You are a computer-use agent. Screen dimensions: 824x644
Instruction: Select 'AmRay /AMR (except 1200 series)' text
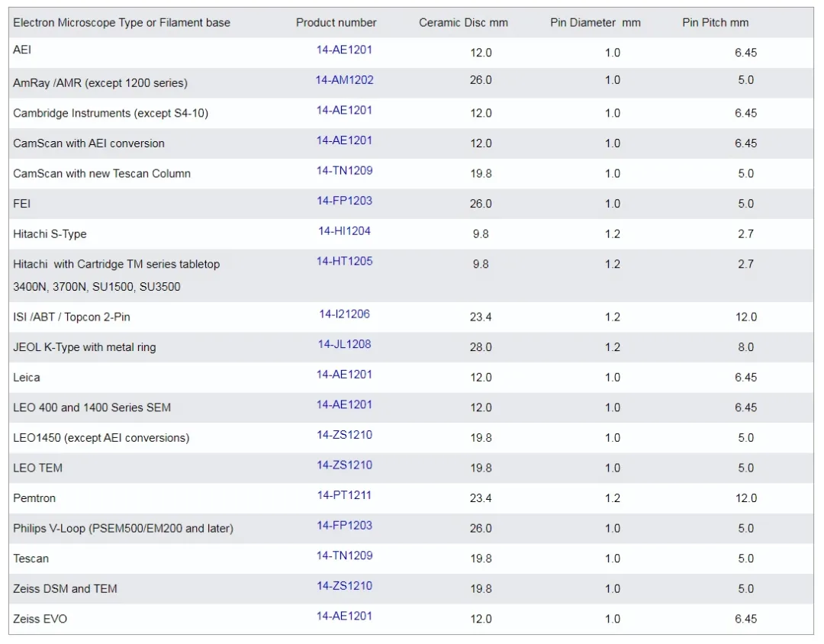101,83
